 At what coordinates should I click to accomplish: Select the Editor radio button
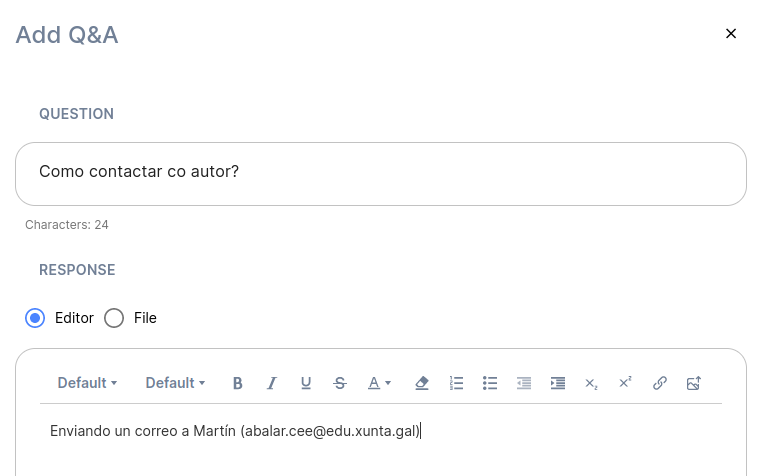point(35,318)
